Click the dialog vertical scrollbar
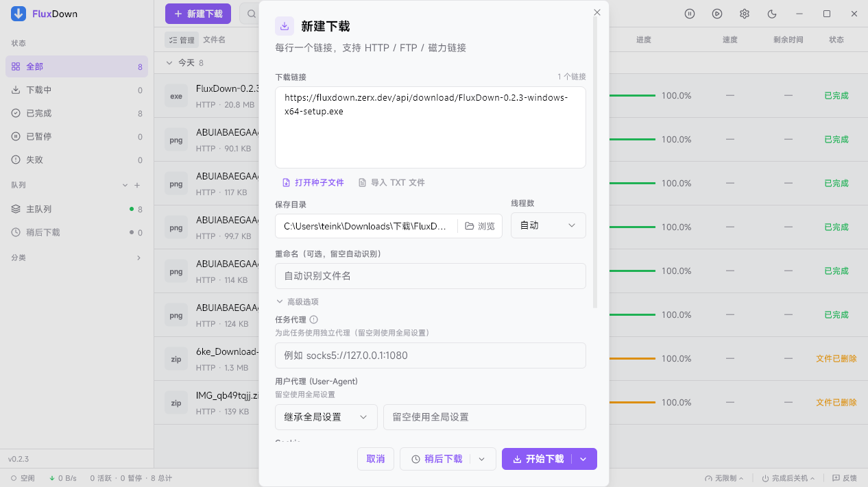This screenshot has width=868, height=487. [595, 162]
